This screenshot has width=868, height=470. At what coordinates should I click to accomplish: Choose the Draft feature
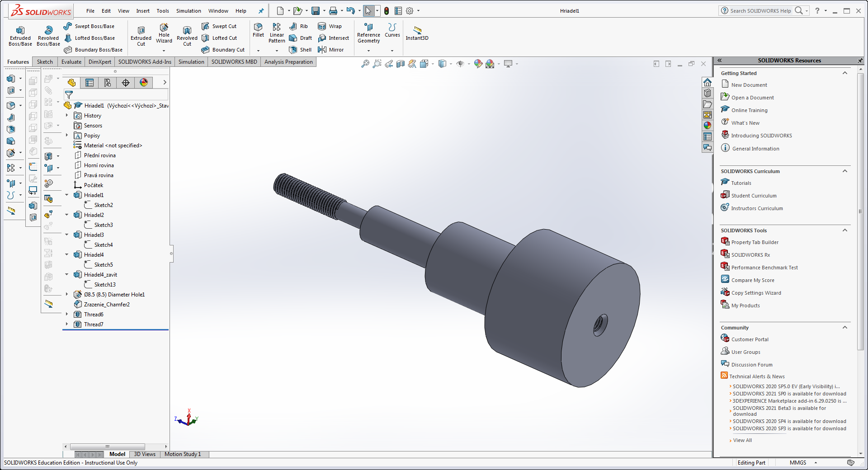pyautogui.click(x=301, y=38)
